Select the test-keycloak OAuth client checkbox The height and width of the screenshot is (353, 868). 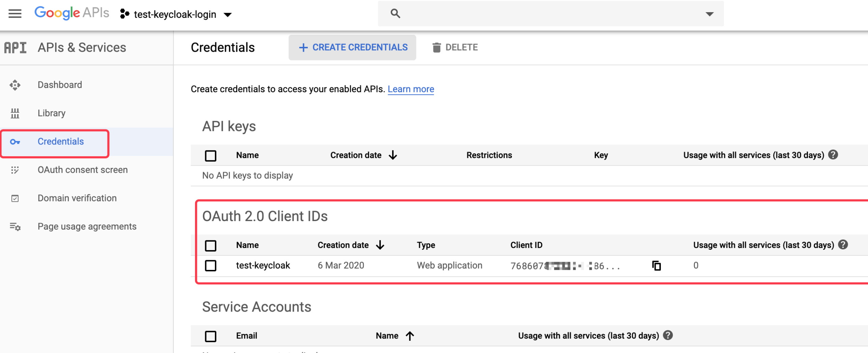tap(211, 265)
